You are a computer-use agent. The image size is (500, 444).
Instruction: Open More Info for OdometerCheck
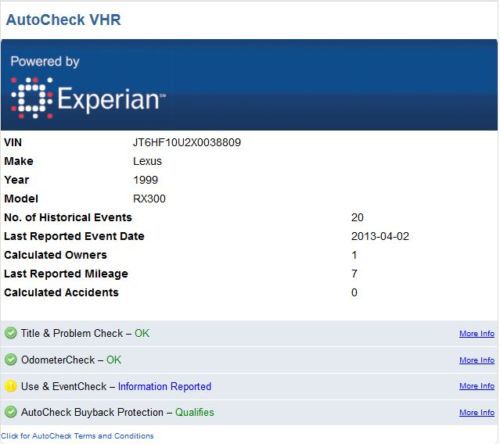(477, 360)
